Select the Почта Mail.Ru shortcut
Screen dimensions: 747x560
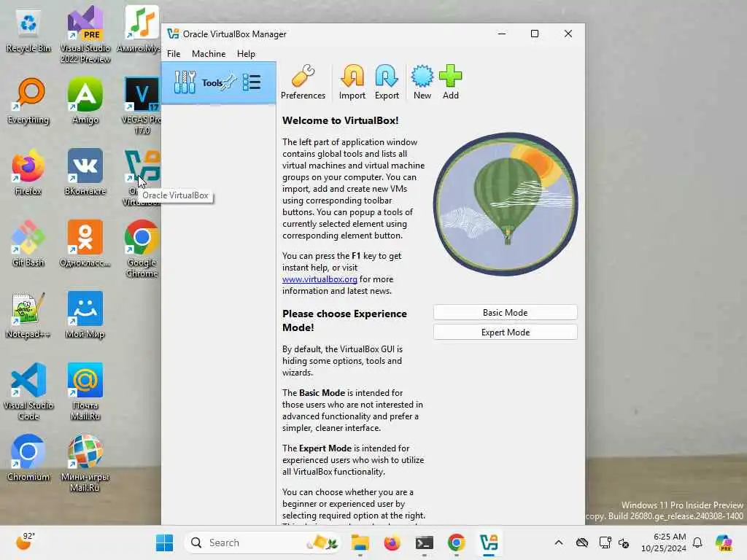85,392
